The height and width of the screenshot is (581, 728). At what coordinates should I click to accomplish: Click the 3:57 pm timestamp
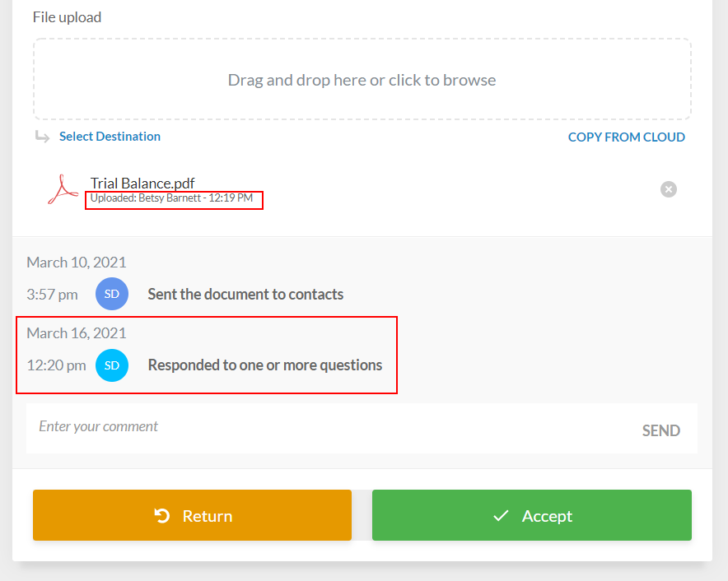[52, 295]
